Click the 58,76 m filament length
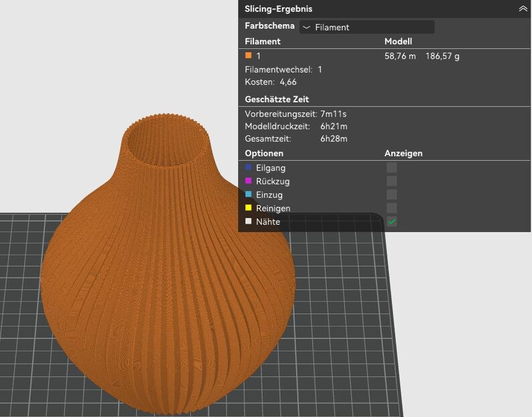Viewport: 532px width, 417px height. coord(400,56)
